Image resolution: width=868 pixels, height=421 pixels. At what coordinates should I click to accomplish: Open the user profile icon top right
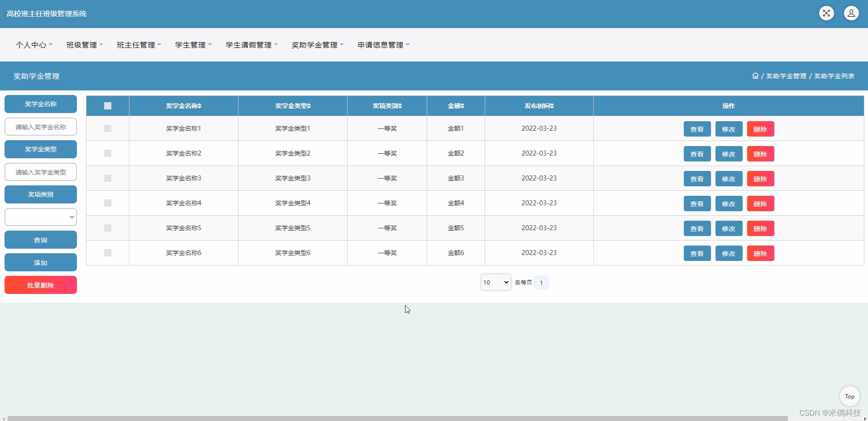(851, 13)
